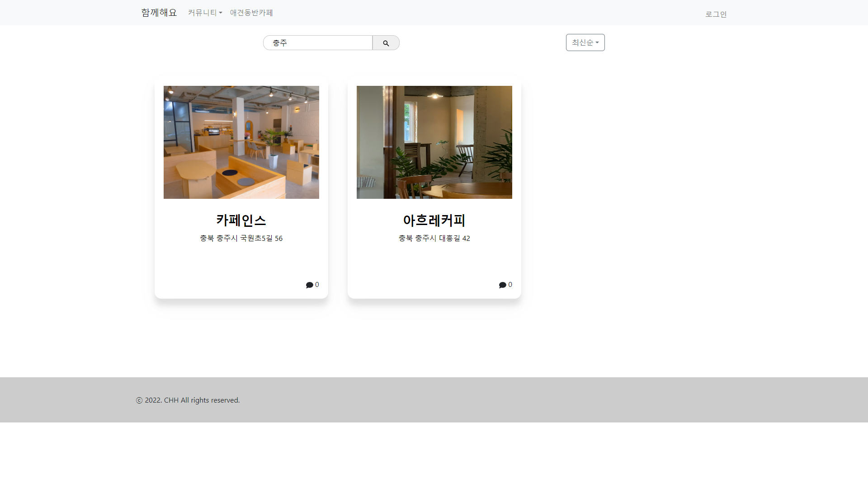Open the 카페인스 cafe interior photo
This screenshot has width=868, height=488.
[x=241, y=142]
